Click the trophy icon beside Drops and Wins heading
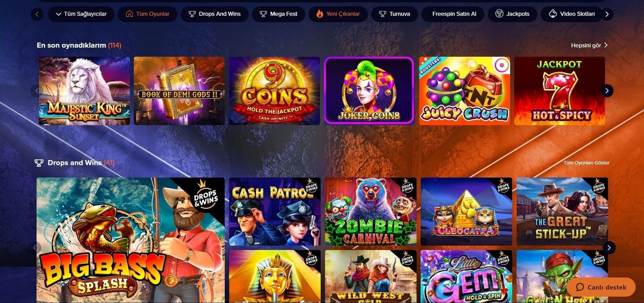This screenshot has height=303, width=644. pyautogui.click(x=39, y=163)
